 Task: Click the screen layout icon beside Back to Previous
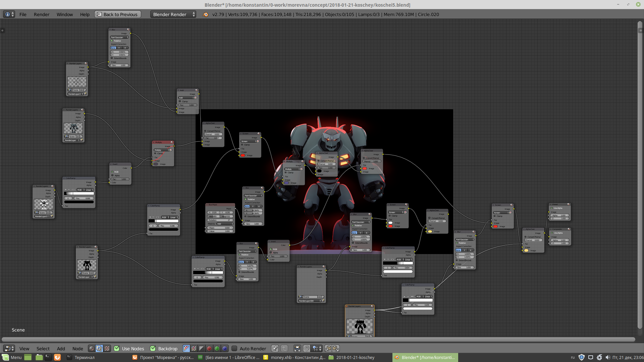[99, 14]
